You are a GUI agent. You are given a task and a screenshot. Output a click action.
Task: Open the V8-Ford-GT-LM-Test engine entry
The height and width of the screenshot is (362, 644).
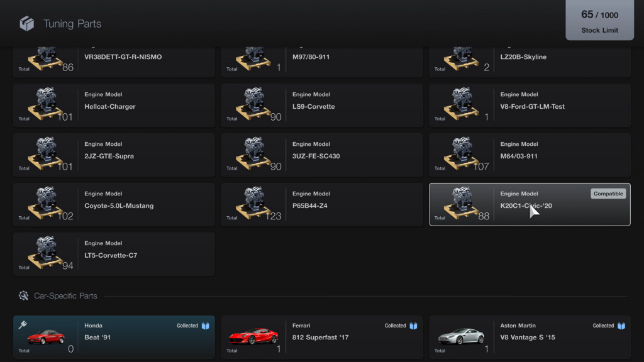tap(530, 105)
